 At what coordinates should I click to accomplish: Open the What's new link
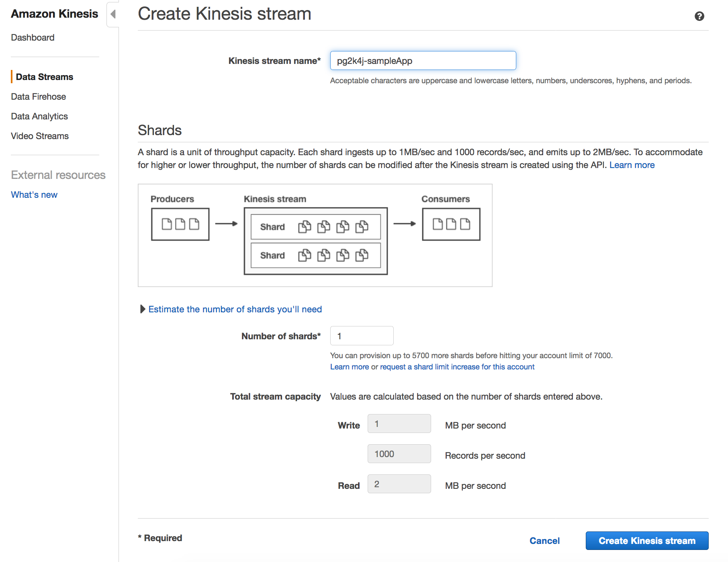pos(34,195)
